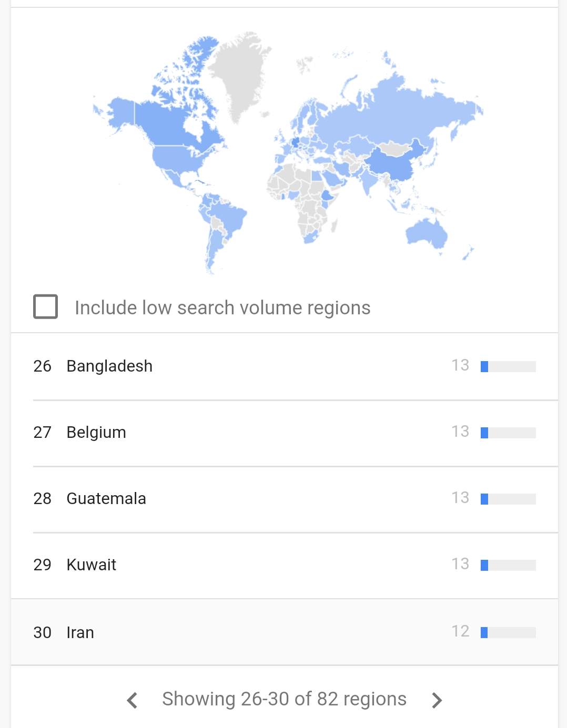The width and height of the screenshot is (567, 728).
Task: Click Include low search volume regions label
Action: pos(222,307)
